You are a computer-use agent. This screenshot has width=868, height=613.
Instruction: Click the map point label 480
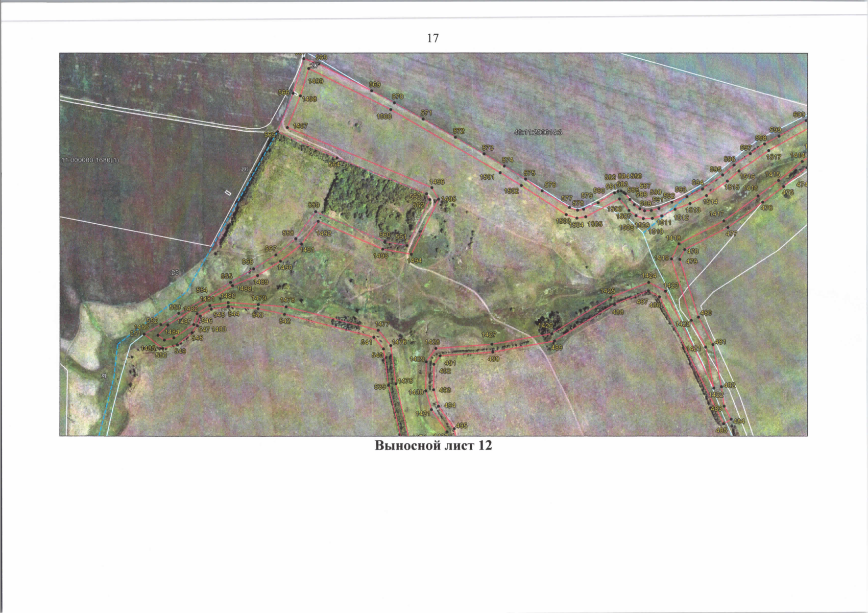pyautogui.click(x=706, y=313)
